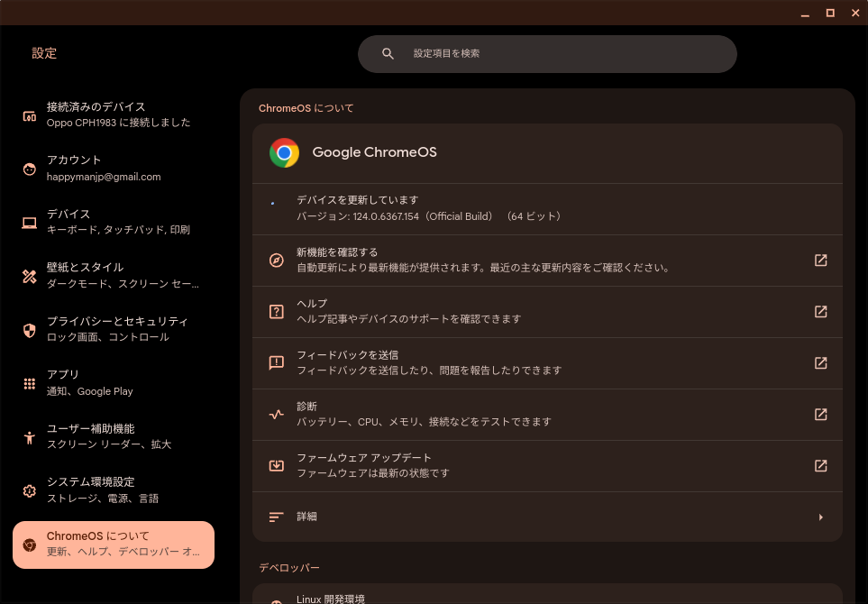Open external link icon for 診断
Image resolution: width=868 pixels, height=604 pixels.
(820, 414)
